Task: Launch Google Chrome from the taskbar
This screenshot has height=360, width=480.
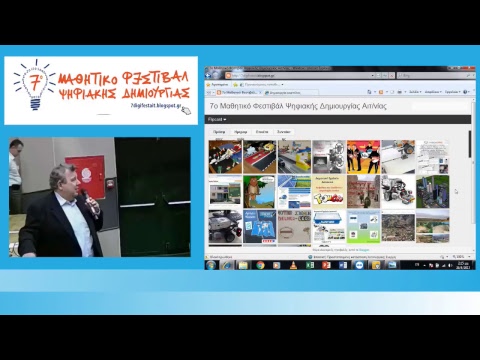Action: coord(260,265)
